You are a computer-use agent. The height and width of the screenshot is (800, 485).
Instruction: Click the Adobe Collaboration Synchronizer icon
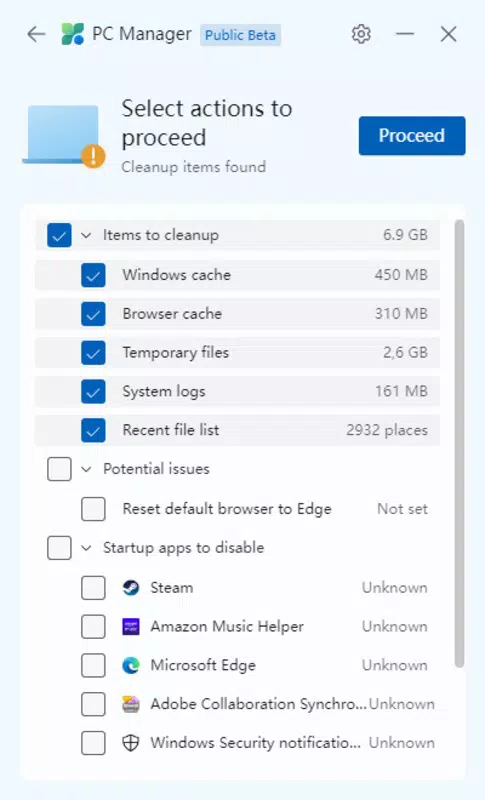pos(131,704)
